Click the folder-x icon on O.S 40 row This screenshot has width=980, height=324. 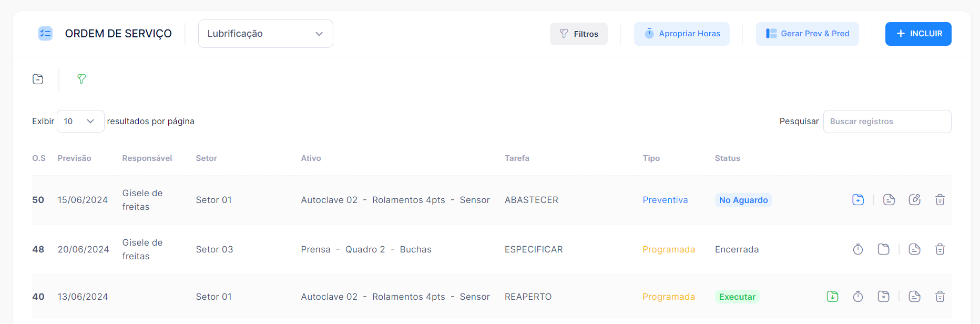pos(884,297)
